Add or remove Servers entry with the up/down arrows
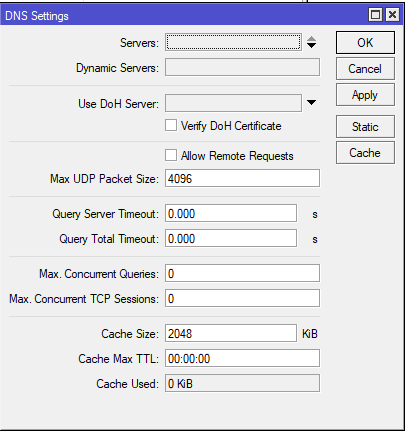The image size is (405, 432). 311,42
